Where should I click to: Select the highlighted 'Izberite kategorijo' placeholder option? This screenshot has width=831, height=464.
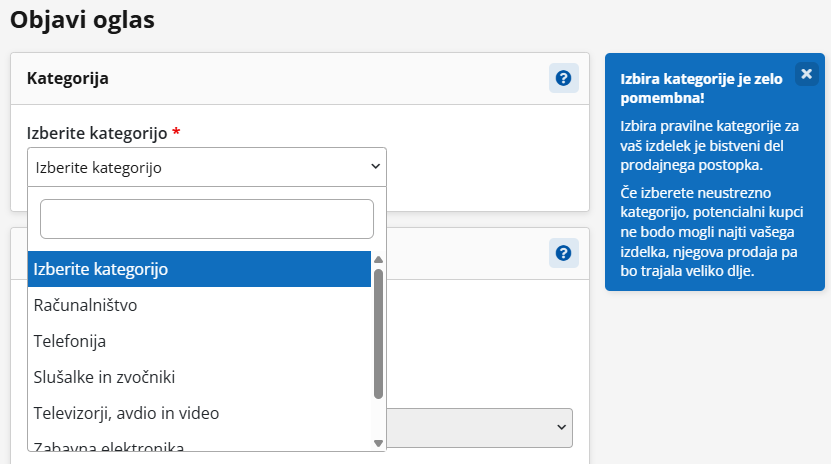(199, 269)
